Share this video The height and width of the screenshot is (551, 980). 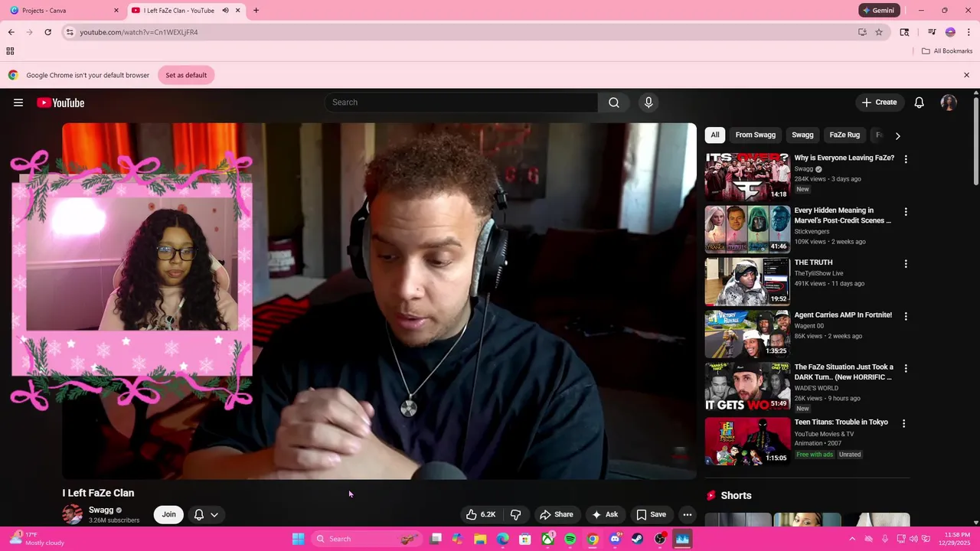coord(557,514)
